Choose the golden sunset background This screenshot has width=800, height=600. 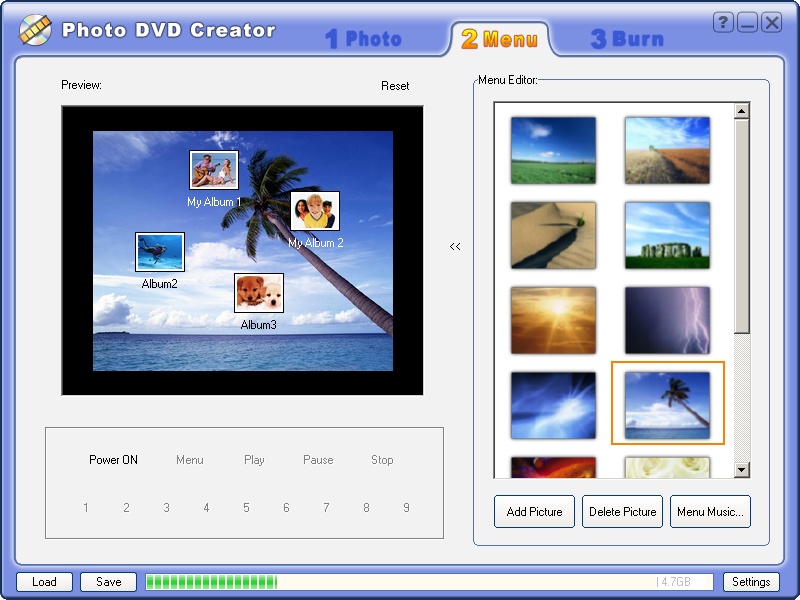[553, 320]
